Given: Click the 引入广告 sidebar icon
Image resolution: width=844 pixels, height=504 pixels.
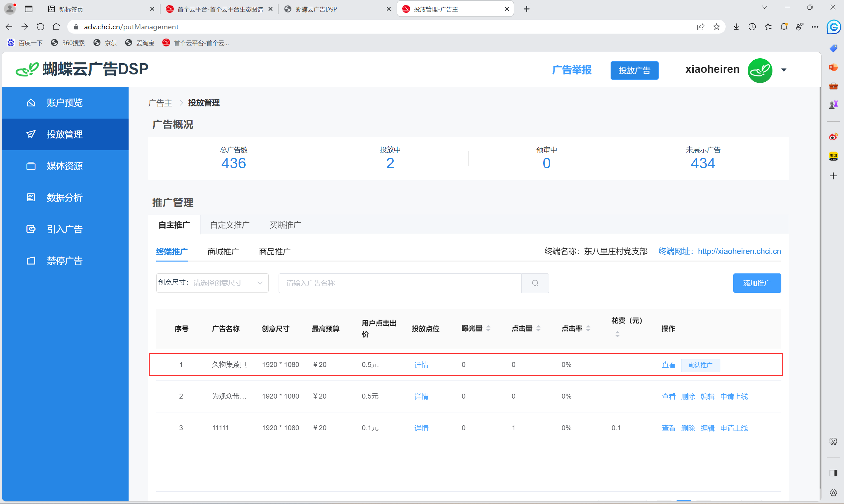Looking at the screenshot, I should point(31,229).
